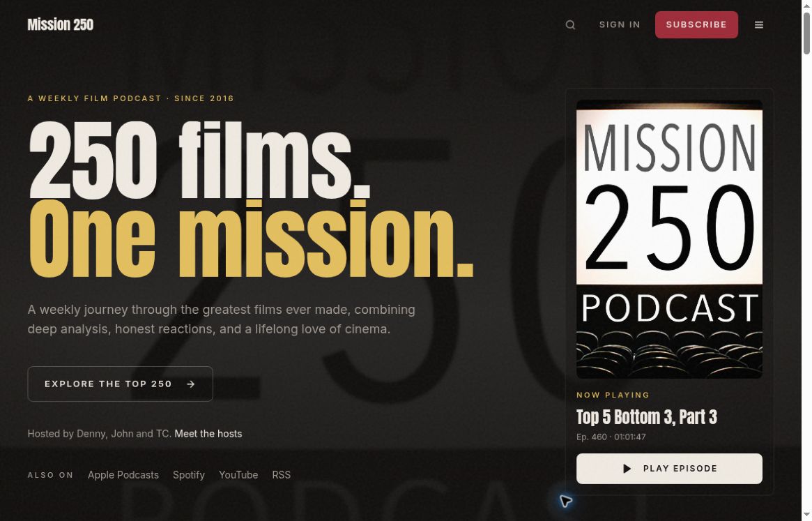The width and height of the screenshot is (812, 521).
Task: Click the Play Episode button
Action: coord(669,469)
